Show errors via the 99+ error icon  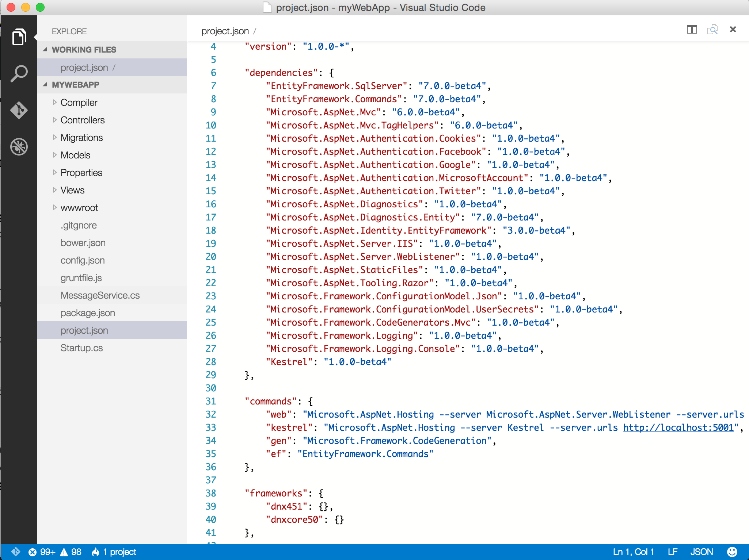coord(42,552)
